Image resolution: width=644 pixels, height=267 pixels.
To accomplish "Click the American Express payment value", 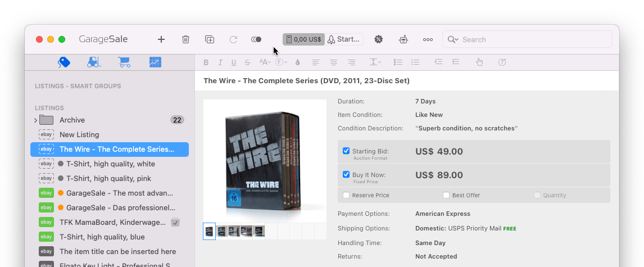I will pyautogui.click(x=443, y=214).
